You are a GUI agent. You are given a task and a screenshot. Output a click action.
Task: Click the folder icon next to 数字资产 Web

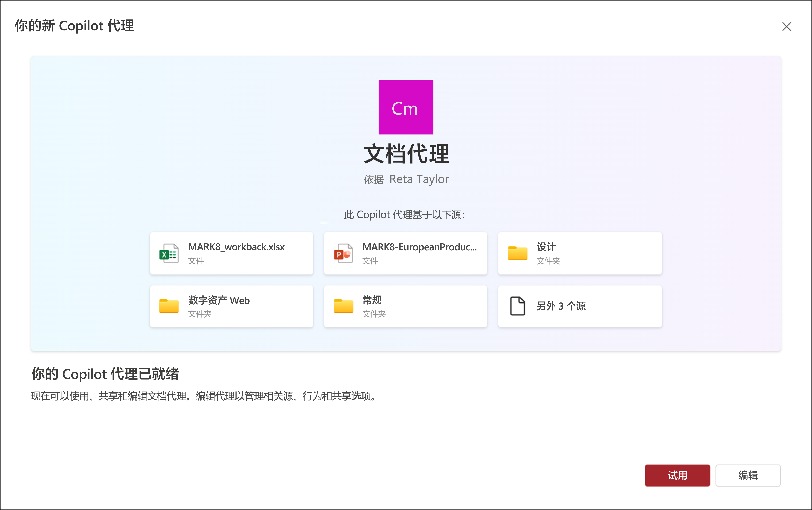[169, 306]
